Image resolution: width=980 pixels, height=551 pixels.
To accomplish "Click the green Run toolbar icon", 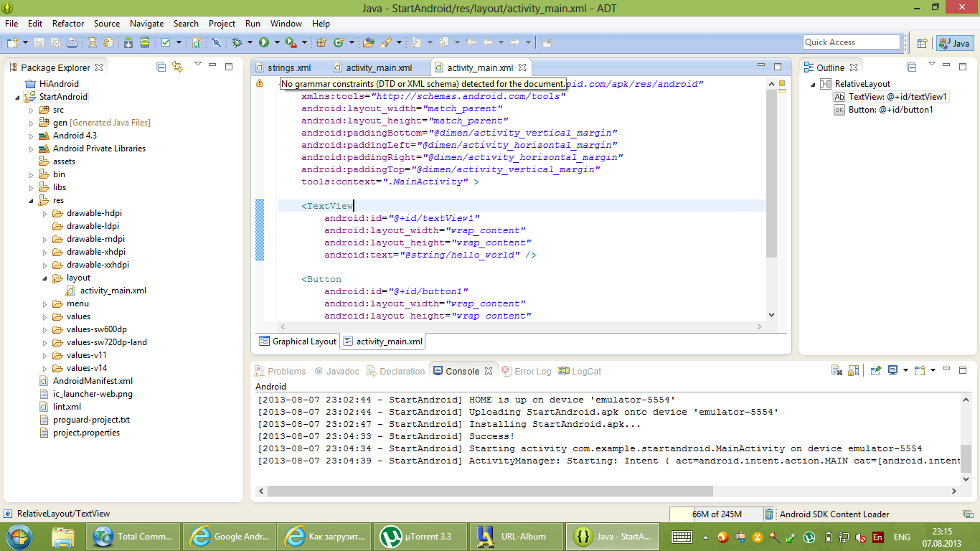I will [263, 42].
